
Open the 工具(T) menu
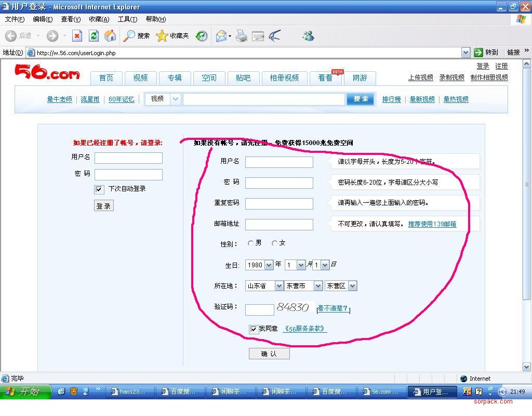tap(127, 19)
